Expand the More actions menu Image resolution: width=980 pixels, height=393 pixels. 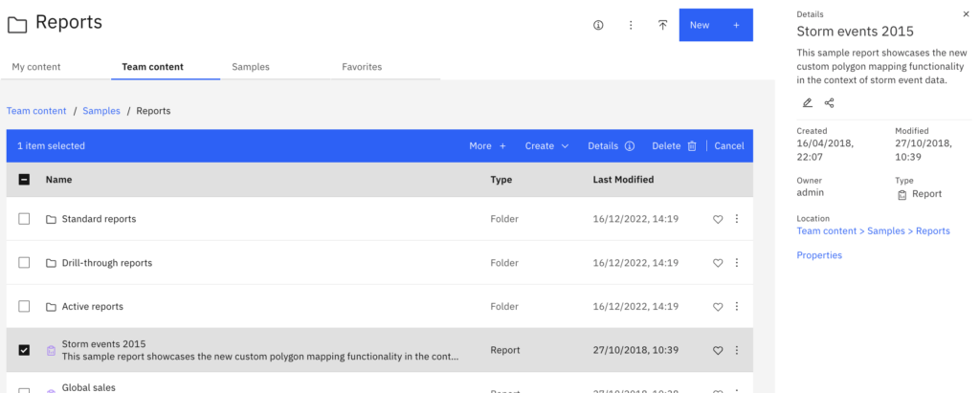click(487, 146)
